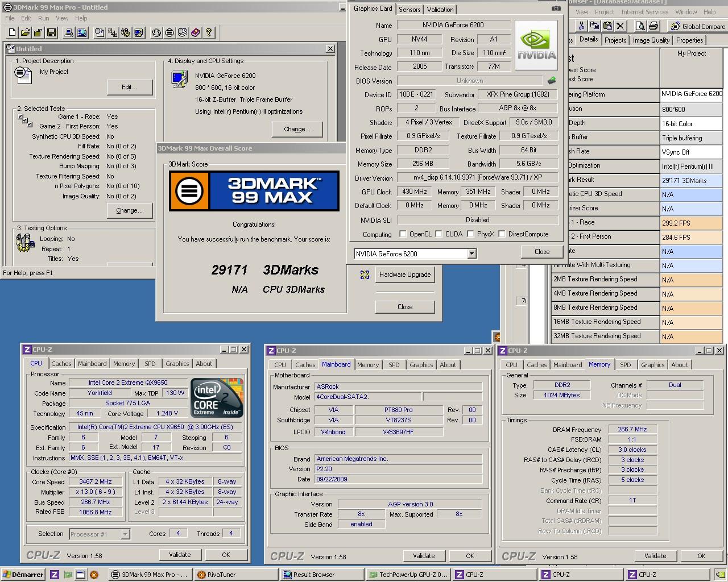Select the Image Quality tab in Result Browser
Screen dimensions: 728x582
pos(651,40)
